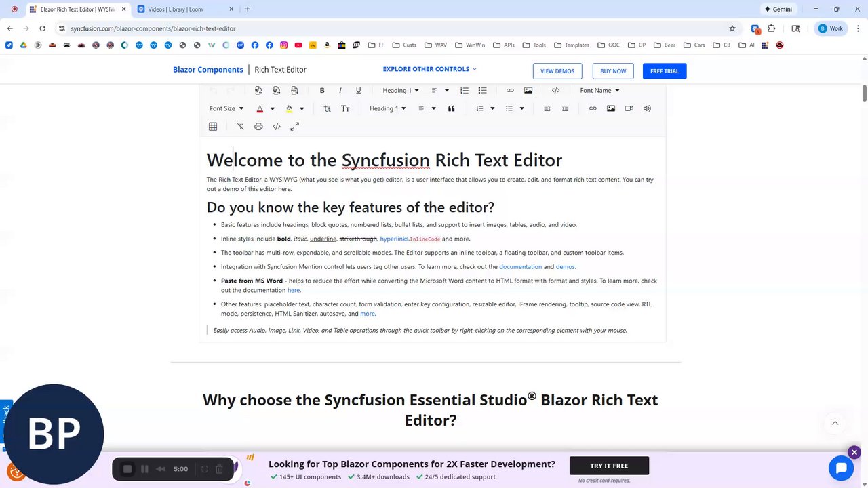Toggle Underline formatting in the editor toolbar
The image size is (868, 488).
pyautogui.click(x=358, y=90)
